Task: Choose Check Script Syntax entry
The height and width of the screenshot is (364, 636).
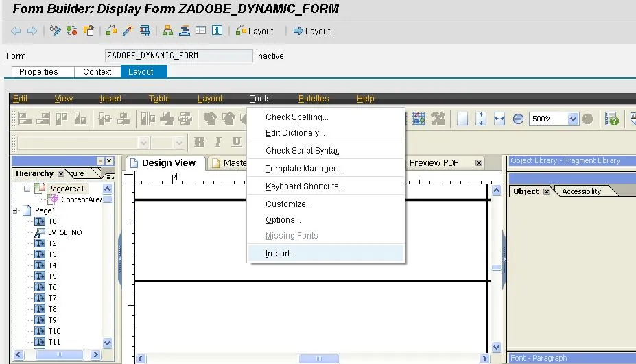Action: point(326,150)
